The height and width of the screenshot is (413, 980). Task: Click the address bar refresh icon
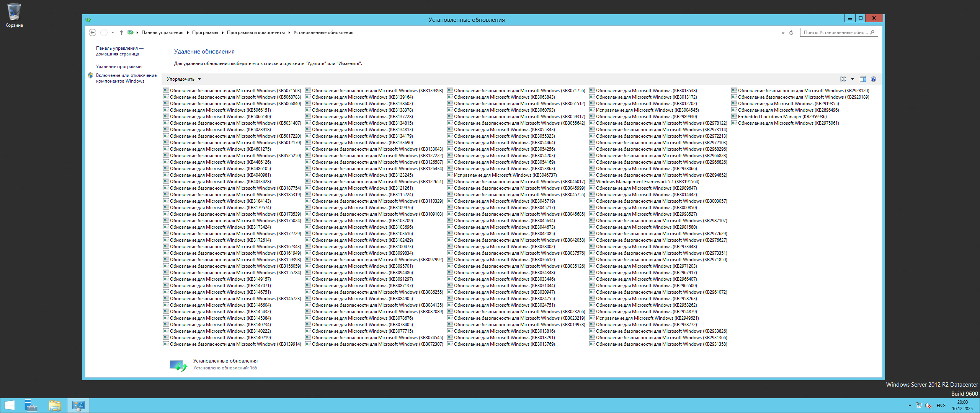tap(791, 33)
